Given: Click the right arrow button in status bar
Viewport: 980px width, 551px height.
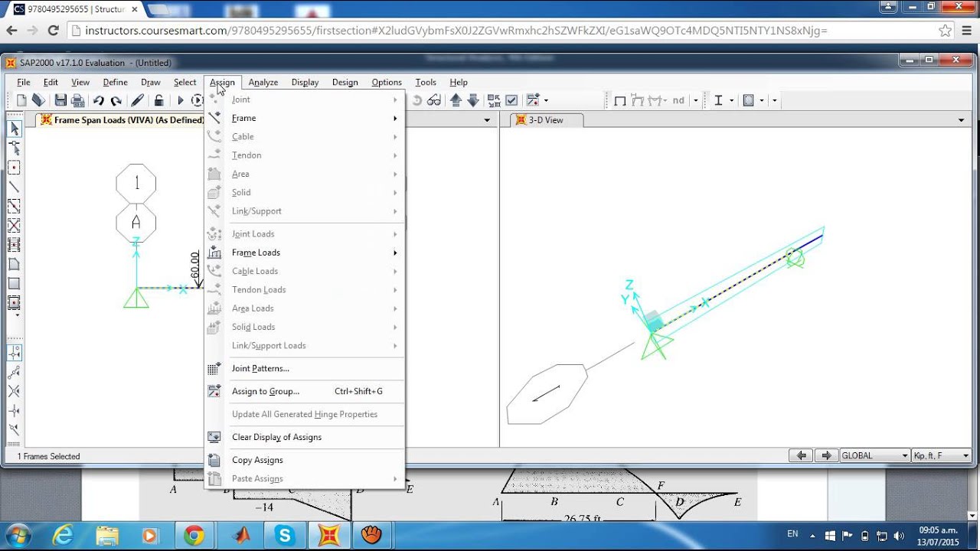Looking at the screenshot, I should 826,455.
